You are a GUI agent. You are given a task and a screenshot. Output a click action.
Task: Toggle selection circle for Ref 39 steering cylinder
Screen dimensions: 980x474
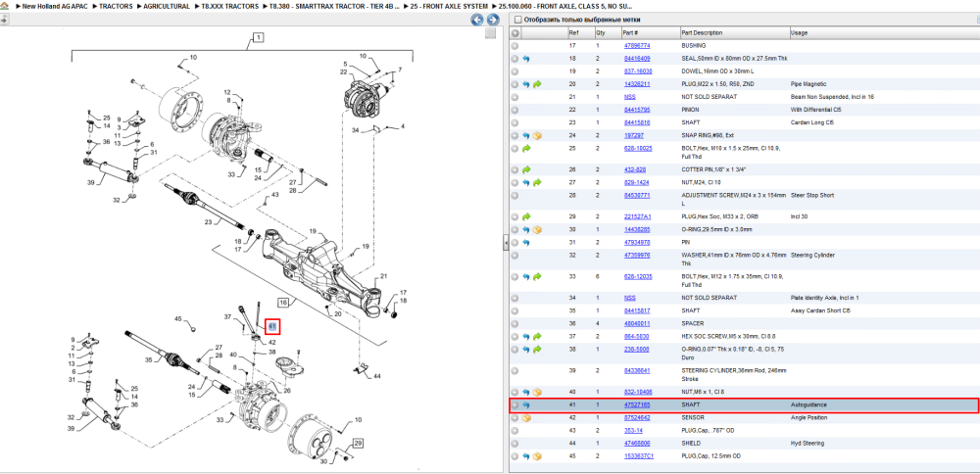pos(515,371)
